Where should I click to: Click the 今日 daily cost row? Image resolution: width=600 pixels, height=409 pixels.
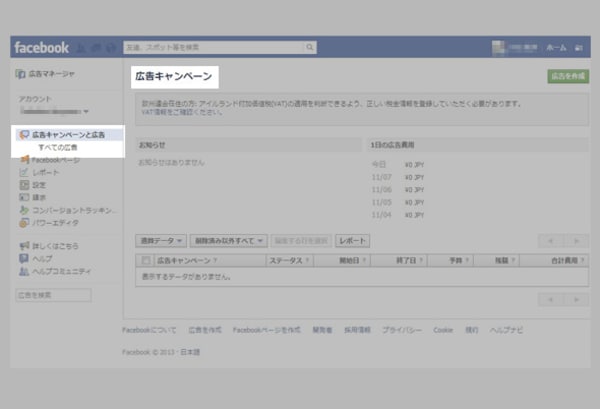(x=398, y=165)
